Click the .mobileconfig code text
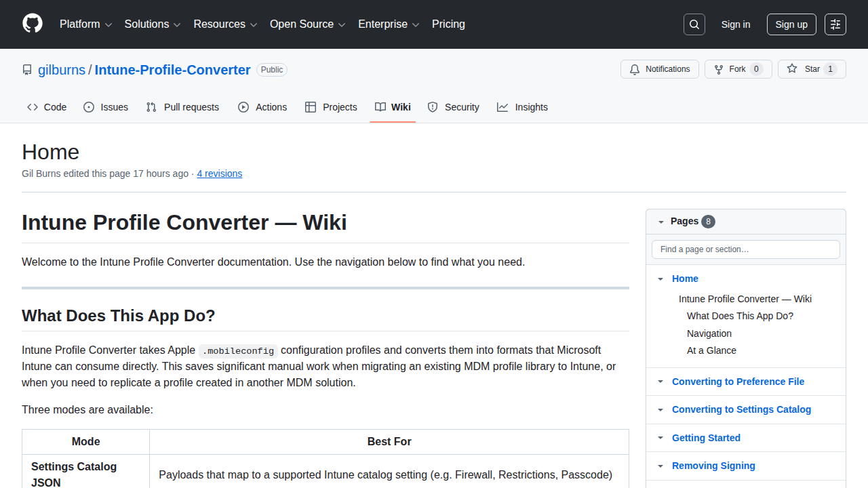The height and width of the screenshot is (488, 868). coord(238,350)
